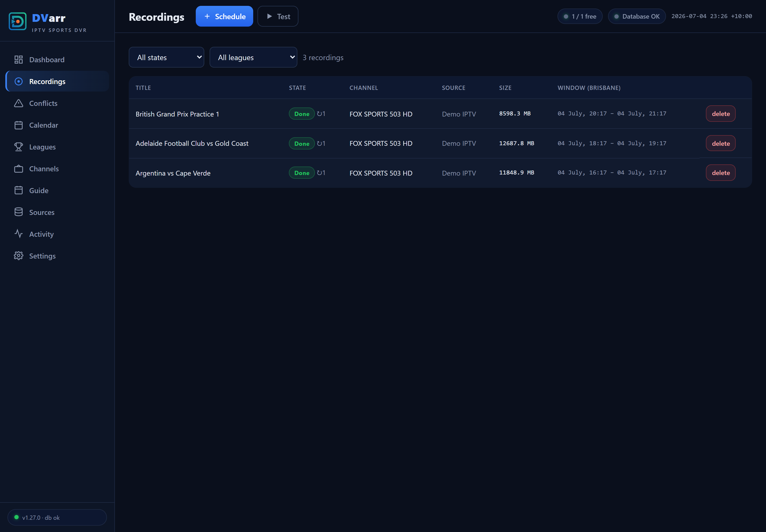Open the Calendar menu item
Viewport: 766px width, 532px height.
[x=57, y=125]
